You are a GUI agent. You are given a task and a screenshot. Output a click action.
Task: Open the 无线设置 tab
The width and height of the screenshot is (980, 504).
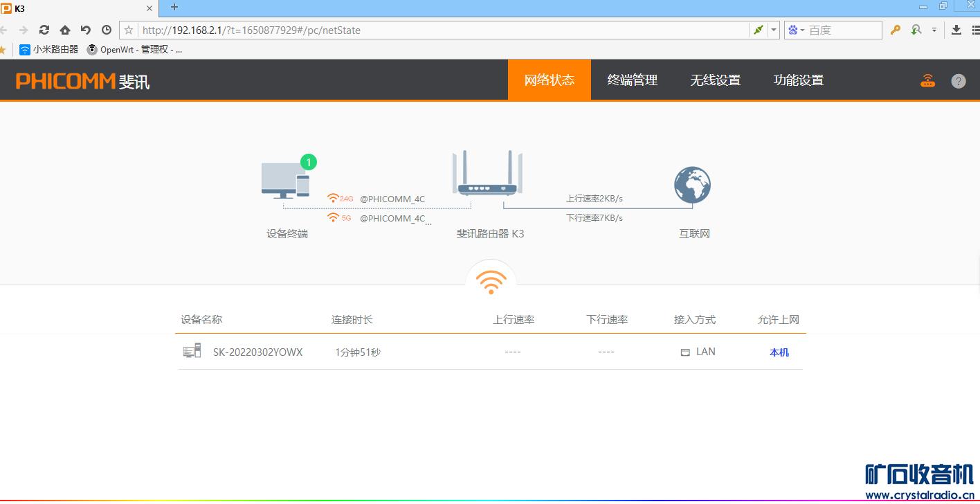715,80
